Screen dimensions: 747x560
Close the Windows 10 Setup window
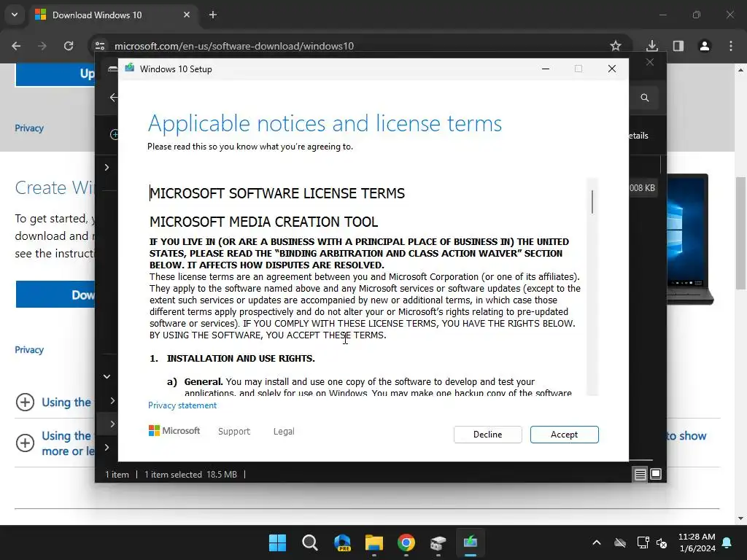pyautogui.click(x=612, y=69)
